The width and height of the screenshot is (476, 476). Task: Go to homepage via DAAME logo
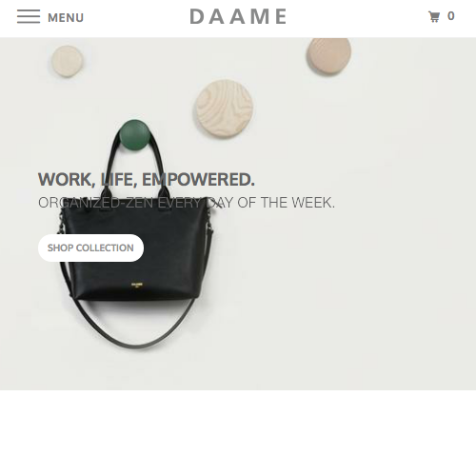pyautogui.click(x=238, y=16)
